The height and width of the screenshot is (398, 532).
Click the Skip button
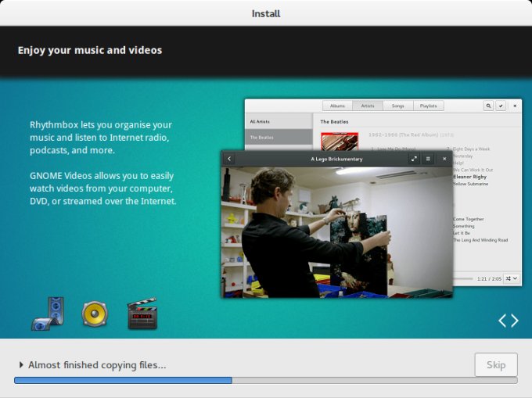(496, 365)
